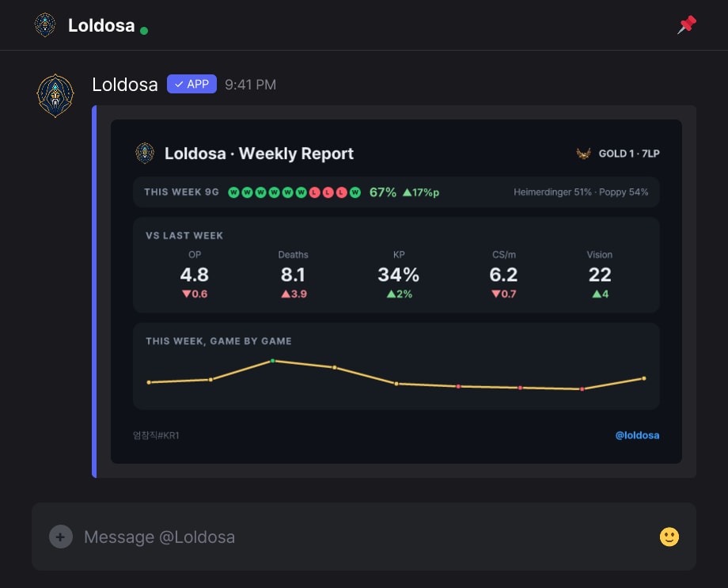Click the 9:41 PM timestamp
728x588 pixels.
pyautogui.click(x=250, y=85)
